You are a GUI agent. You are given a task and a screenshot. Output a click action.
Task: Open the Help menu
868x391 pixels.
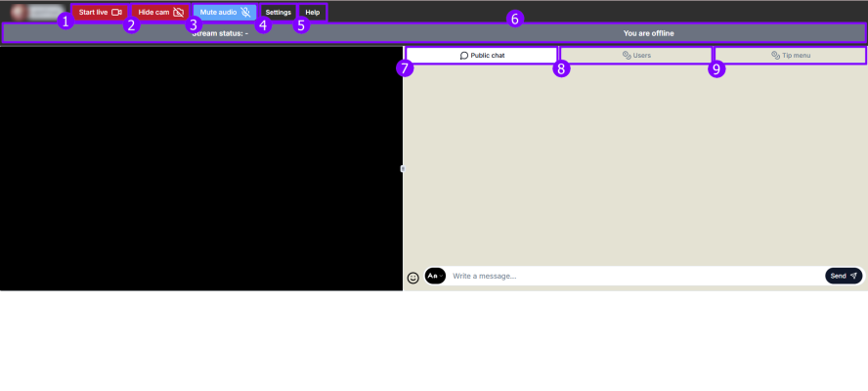313,13
